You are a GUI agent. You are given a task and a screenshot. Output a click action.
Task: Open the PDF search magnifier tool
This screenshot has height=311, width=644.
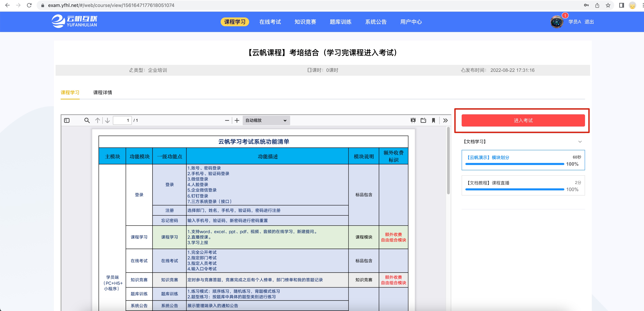[x=87, y=120]
